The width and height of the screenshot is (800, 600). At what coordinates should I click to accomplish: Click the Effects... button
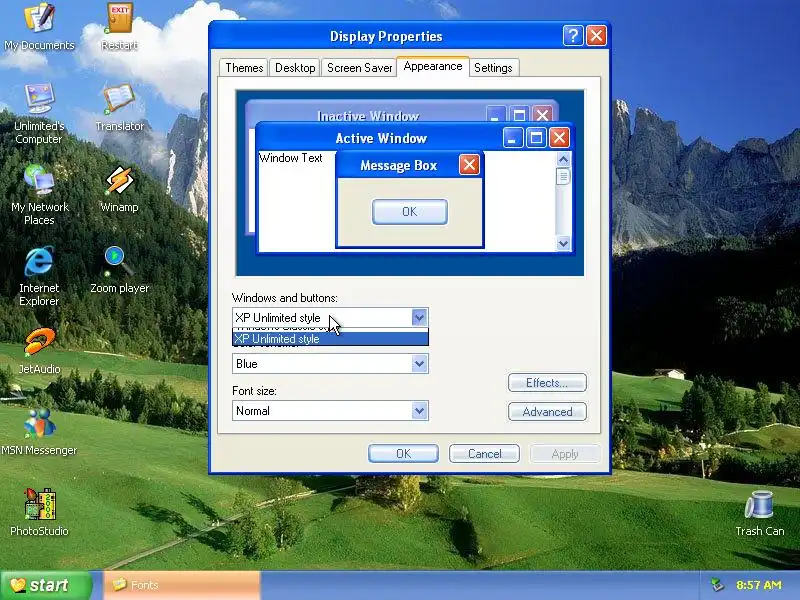point(547,383)
